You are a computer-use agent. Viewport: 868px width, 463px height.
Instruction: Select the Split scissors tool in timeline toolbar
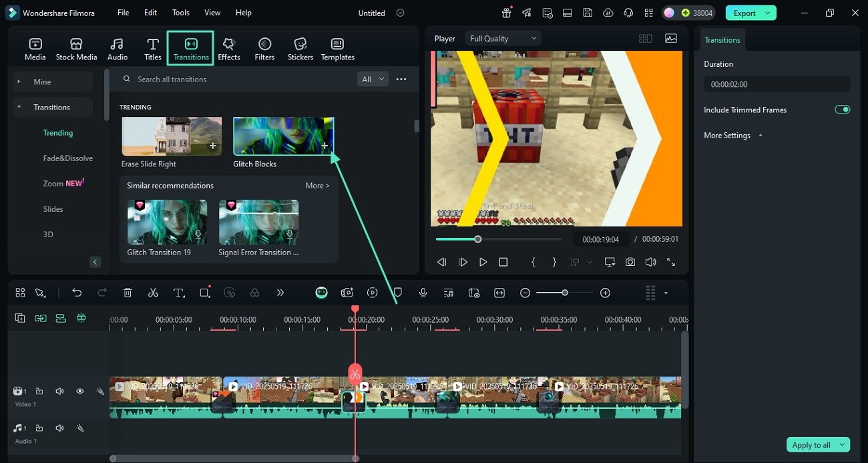(153, 293)
